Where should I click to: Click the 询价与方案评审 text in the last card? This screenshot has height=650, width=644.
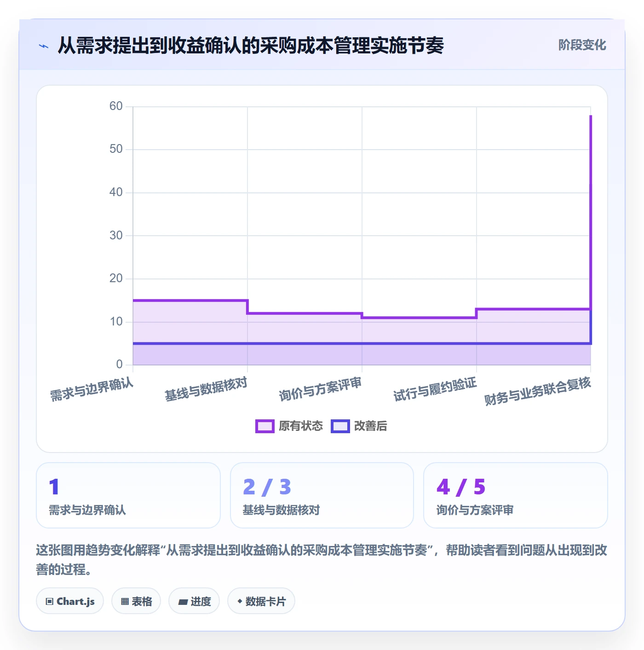pyautogui.click(x=475, y=510)
